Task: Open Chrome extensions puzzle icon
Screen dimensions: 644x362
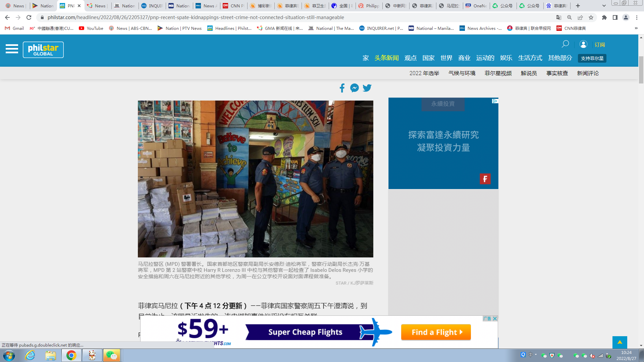Action: click(x=604, y=17)
